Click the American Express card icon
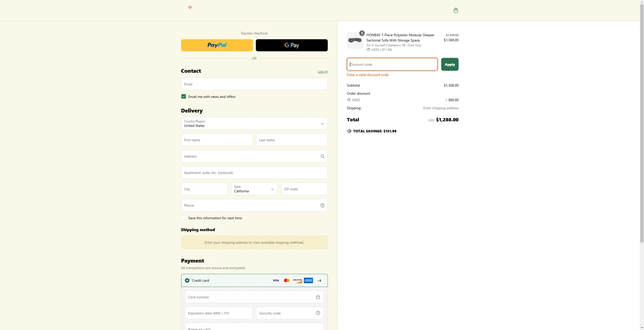Viewport: 644px width, 330px height. point(308,281)
